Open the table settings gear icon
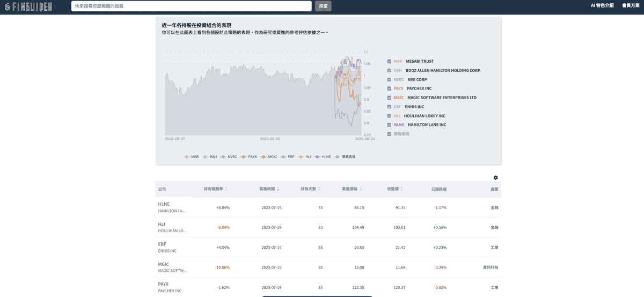The height and width of the screenshot is (297, 644). click(495, 177)
